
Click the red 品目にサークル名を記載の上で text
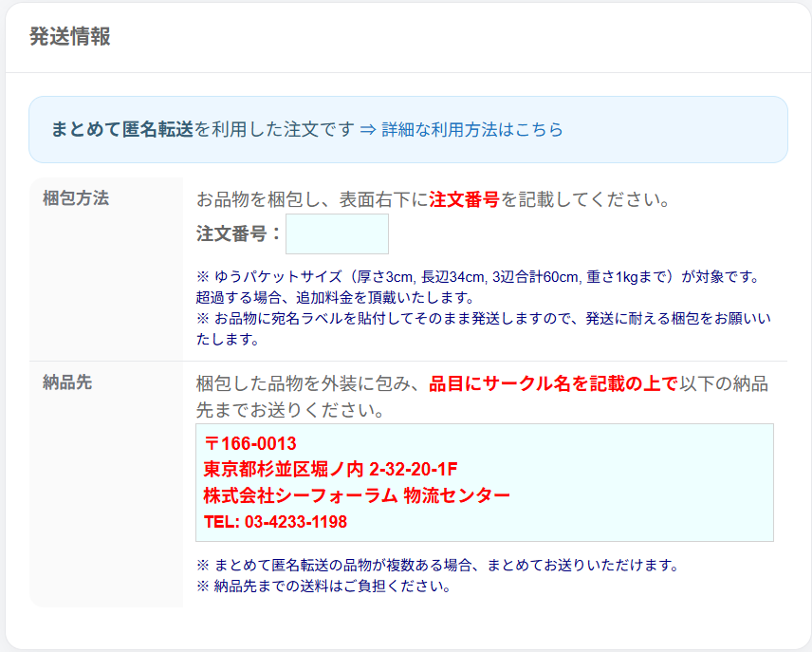coord(554,383)
